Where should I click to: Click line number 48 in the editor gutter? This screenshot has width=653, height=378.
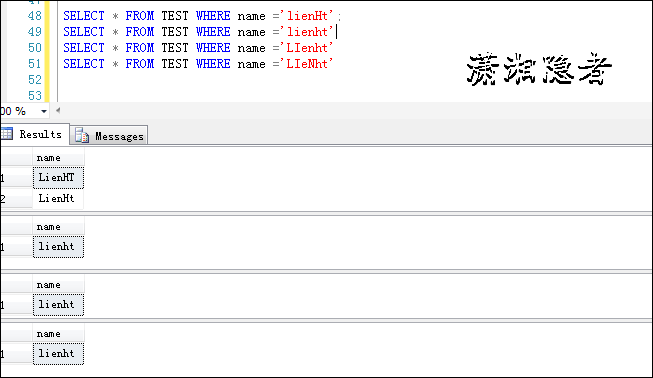pyautogui.click(x=35, y=16)
